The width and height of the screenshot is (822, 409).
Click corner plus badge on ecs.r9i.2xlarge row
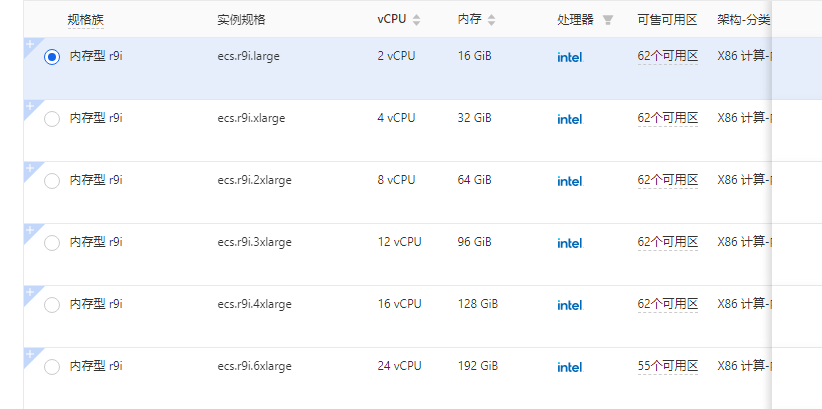point(30,168)
